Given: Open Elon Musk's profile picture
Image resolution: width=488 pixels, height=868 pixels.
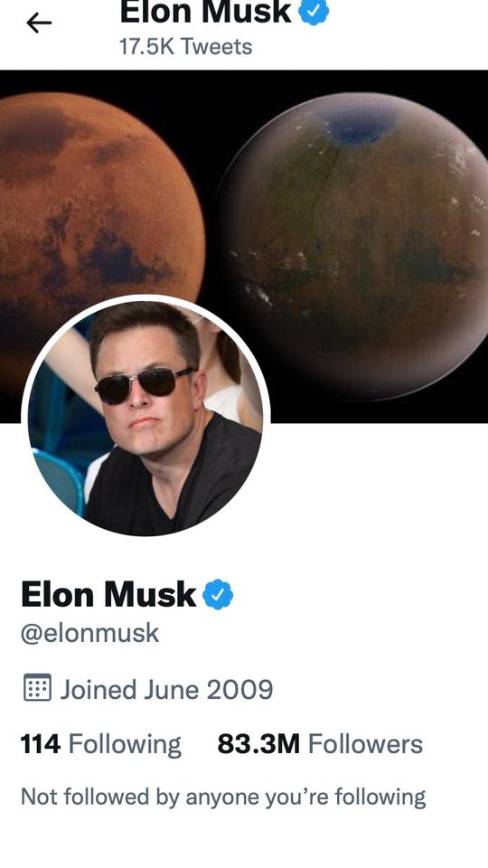Looking at the screenshot, I should [x=145, y=416].
